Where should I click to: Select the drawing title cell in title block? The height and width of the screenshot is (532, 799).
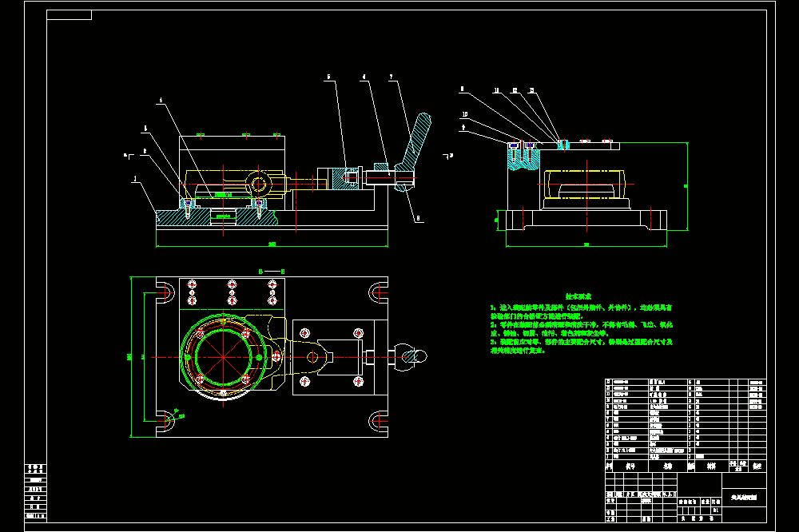click(744, 498)
